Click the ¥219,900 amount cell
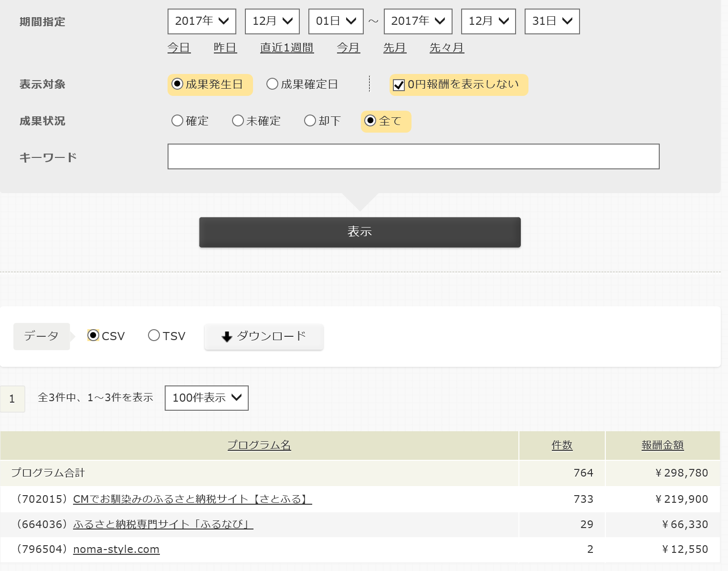 point(663,499)
